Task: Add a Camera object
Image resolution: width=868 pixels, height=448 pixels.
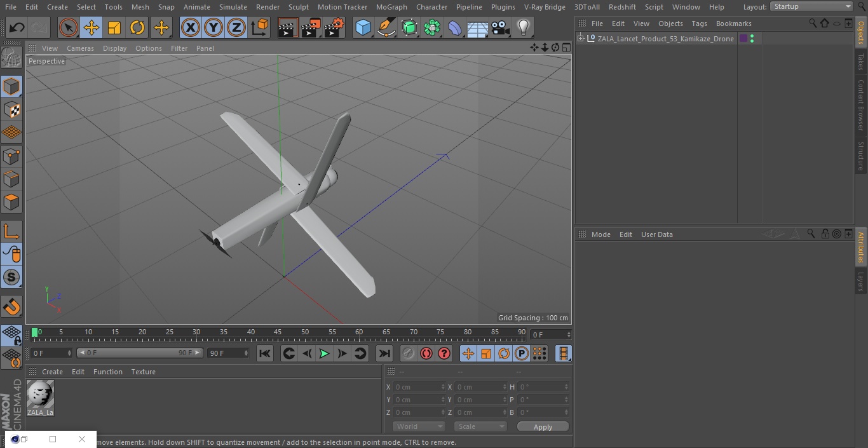Action: pos(501,27)
